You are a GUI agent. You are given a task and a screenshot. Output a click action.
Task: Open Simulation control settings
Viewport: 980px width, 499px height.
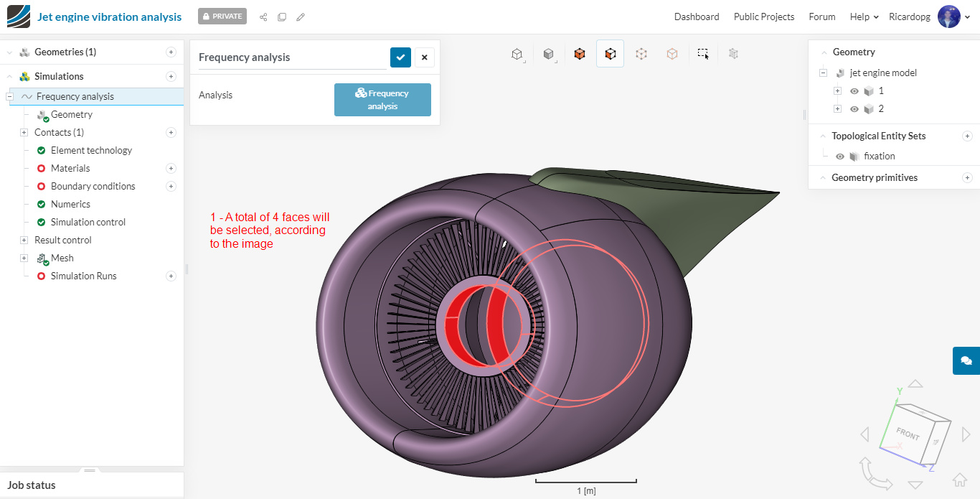coord(88,222)
